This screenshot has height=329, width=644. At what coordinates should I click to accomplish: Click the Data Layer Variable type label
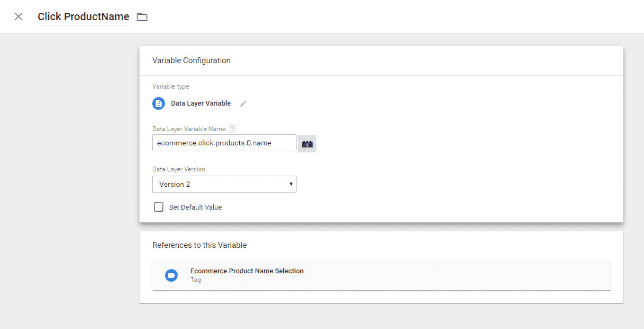[x=201, y=103]
